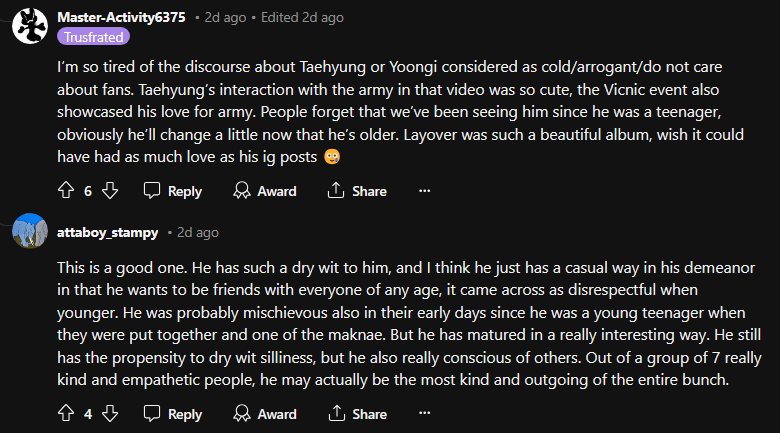
Task: Click the vote count 6 on first comment
Action: [88, 191]
